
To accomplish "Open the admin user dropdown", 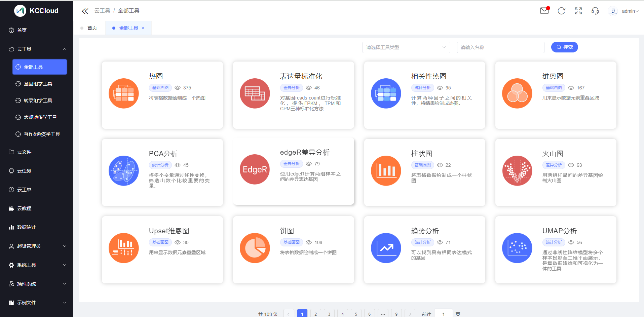I will coord(630,11).
